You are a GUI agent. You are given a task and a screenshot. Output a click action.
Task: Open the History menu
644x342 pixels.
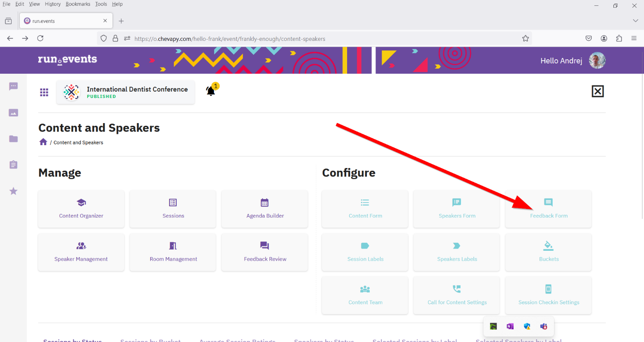pyautogui.click(x=53, y=4)
